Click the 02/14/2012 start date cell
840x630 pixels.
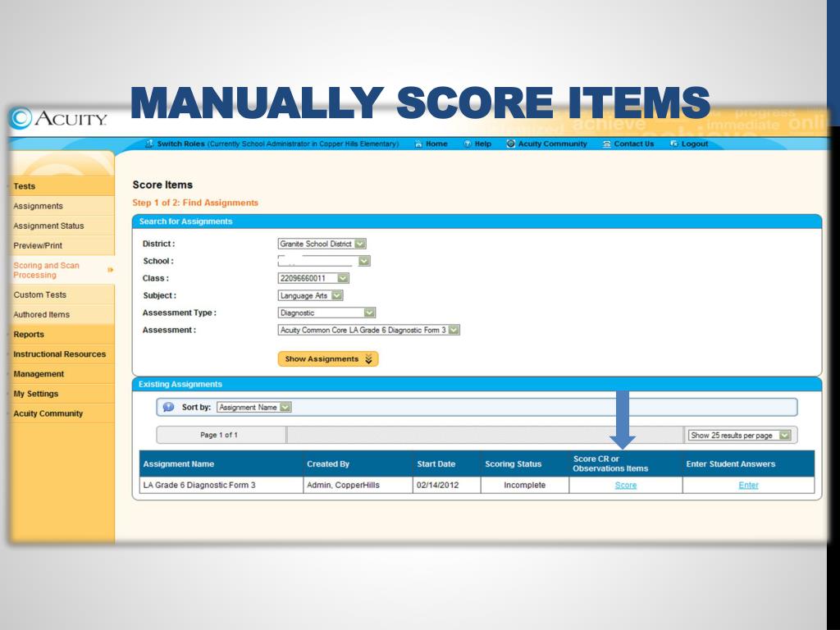click(x=447, y=485)
